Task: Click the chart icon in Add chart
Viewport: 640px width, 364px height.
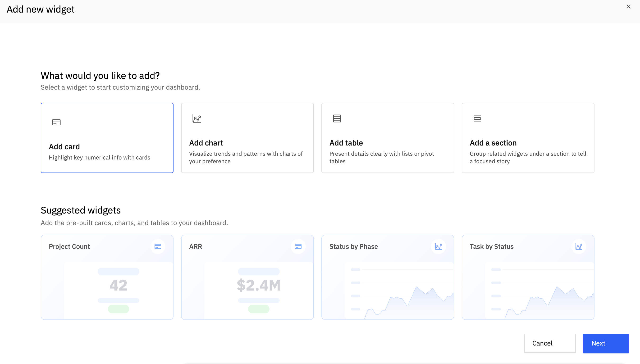Action: tap(197, 118)
